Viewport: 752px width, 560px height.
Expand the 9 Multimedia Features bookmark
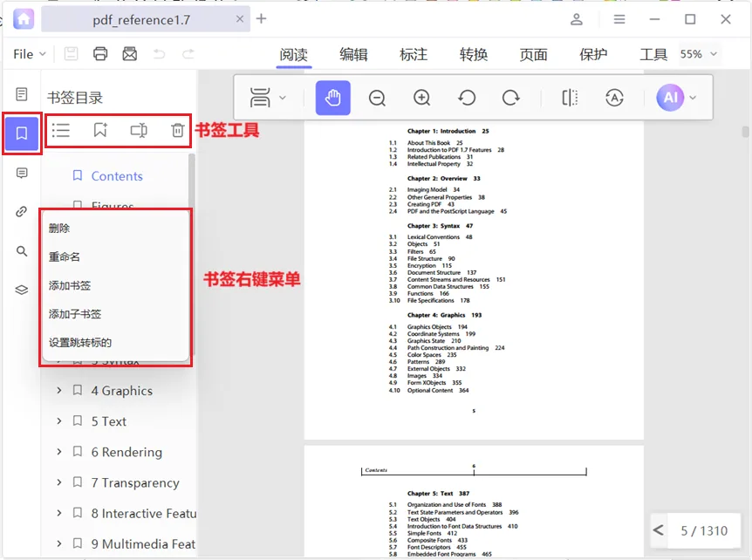[59, 543]
